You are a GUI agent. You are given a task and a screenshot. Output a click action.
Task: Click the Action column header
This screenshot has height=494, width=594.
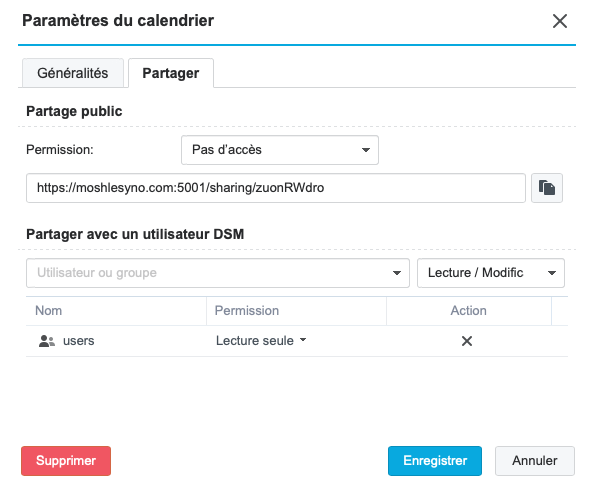coord(469,311)
